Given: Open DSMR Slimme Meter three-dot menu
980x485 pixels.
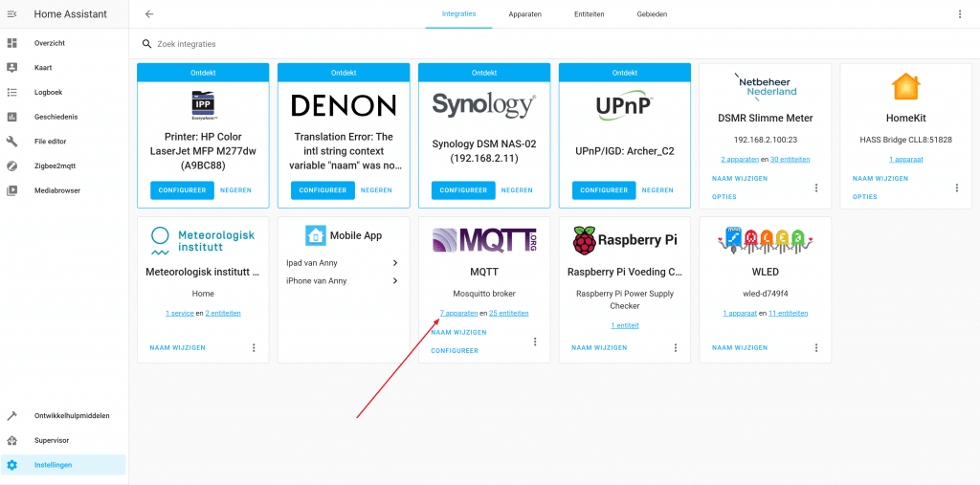Looking at the screenshot, I should coord(816,187).
